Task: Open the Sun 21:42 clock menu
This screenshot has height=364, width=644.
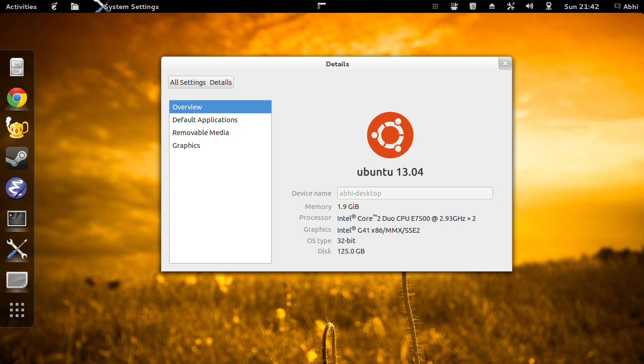Action: point(581,7)
